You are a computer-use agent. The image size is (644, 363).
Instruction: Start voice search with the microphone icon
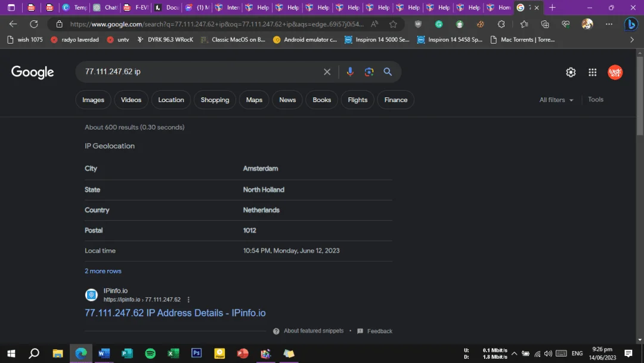click(x=350, y=72)
